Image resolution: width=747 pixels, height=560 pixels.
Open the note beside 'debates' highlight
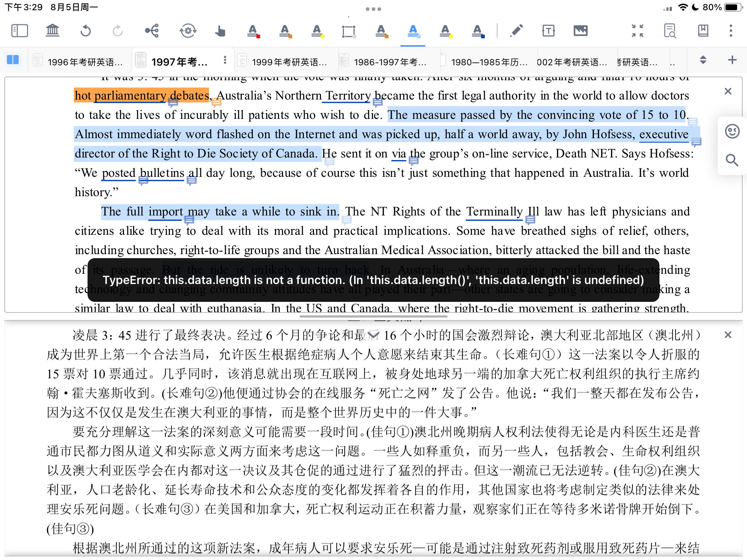click(x=173, y=103)
